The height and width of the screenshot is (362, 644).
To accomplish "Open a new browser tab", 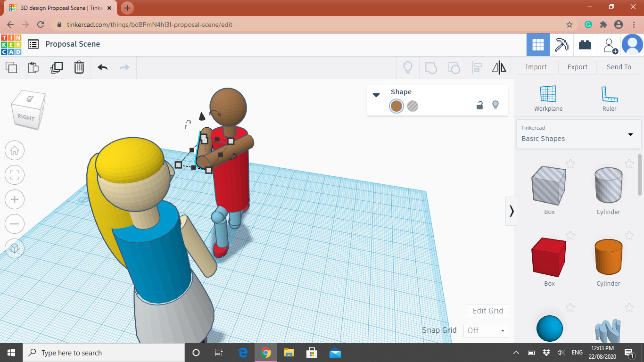I will click(127, 8).
